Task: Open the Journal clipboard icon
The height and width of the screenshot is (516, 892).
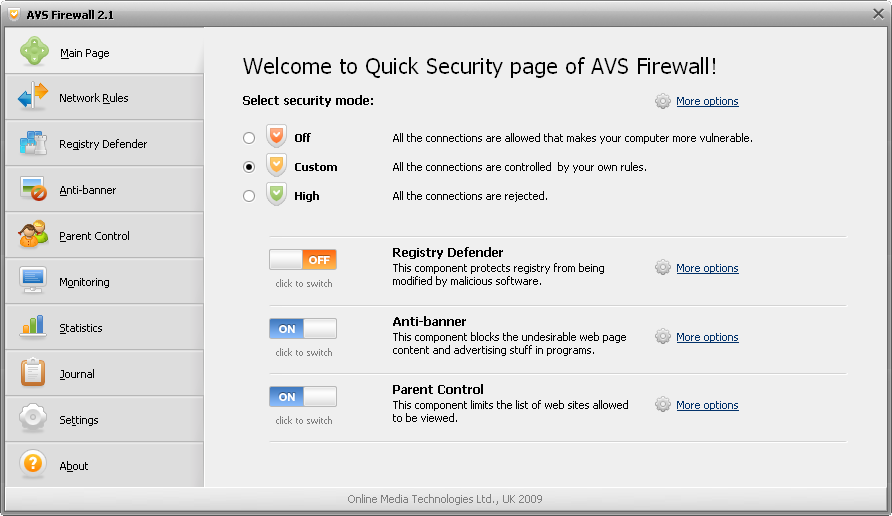Action: (33, 373)
